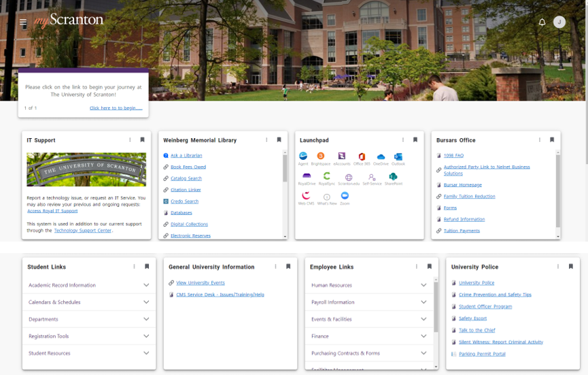Viewport: 588px width, 375px height.
Task: Toggle bookmark on General University Information card
Action: (x=288, y=267)
